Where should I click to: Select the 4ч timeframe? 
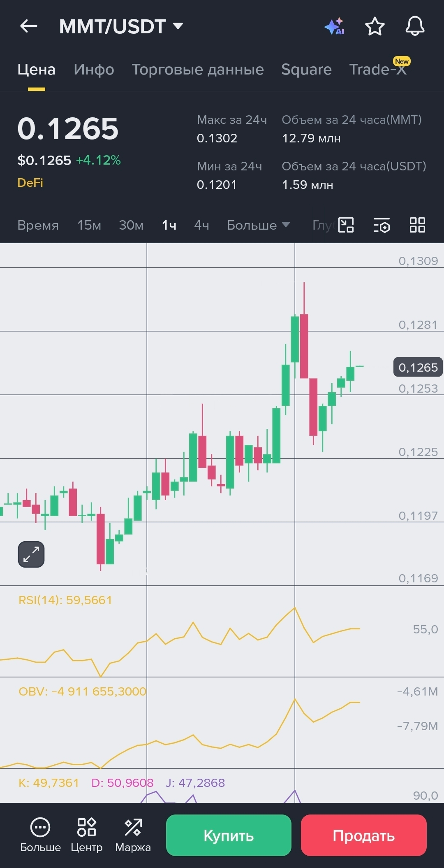point(201,225)
